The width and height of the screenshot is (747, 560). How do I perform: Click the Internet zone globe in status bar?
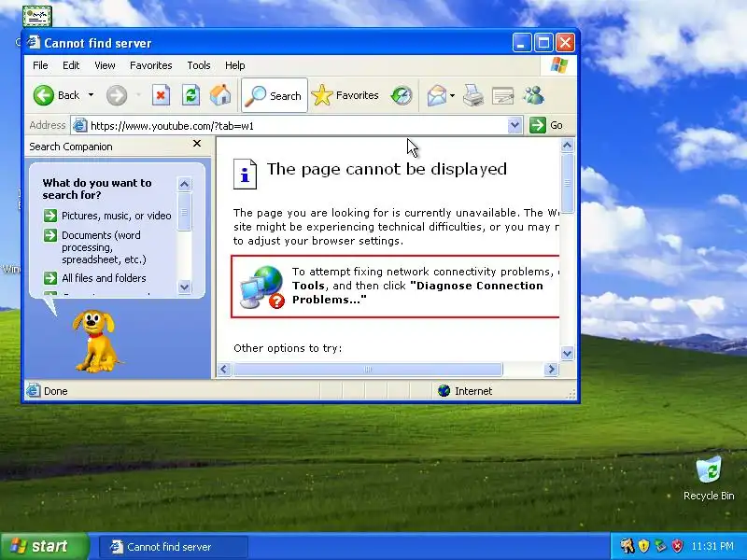(x=444, y=391)
